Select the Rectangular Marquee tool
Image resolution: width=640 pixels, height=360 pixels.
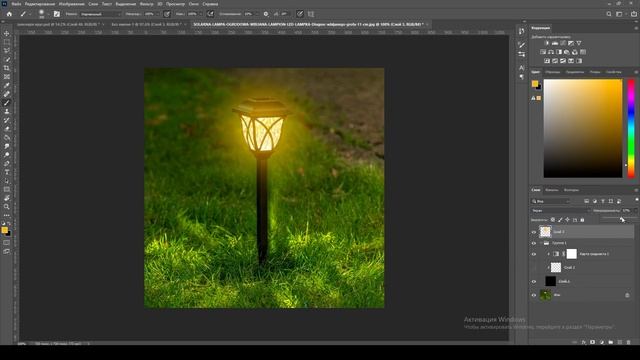7,42
